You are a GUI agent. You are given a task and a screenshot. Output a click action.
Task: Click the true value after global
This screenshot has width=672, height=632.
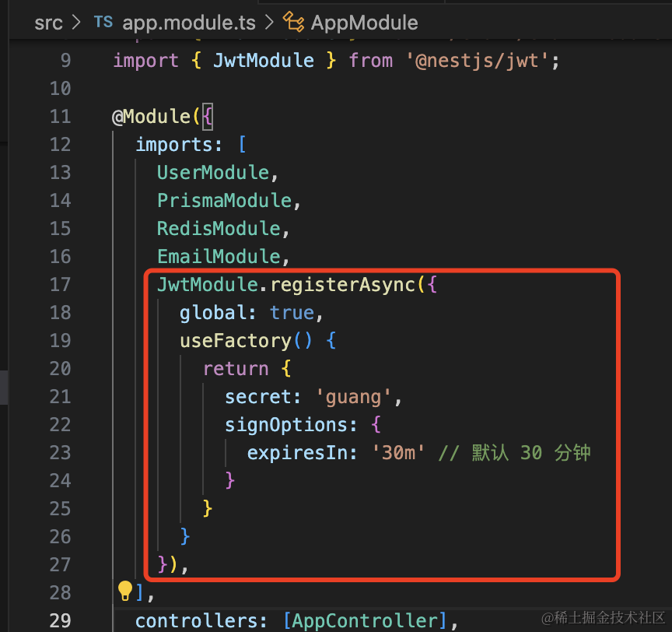coord(292,312)
